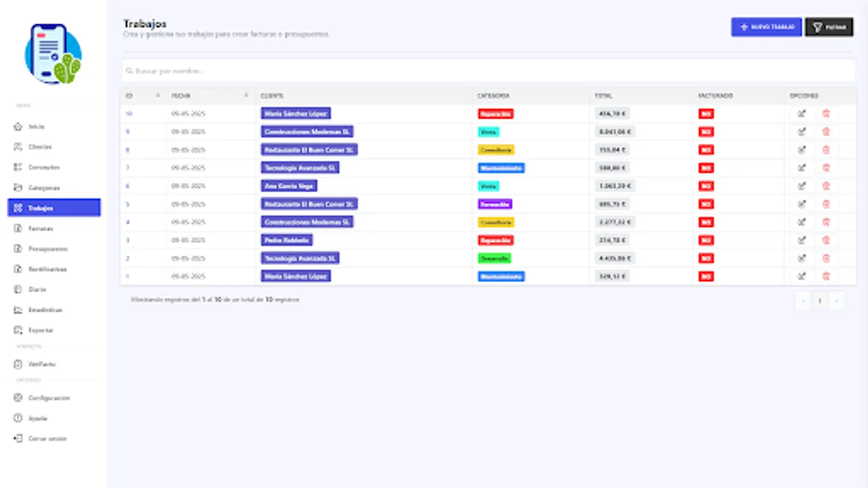Sort by the Fecha column arrow

tap(246, 95)
